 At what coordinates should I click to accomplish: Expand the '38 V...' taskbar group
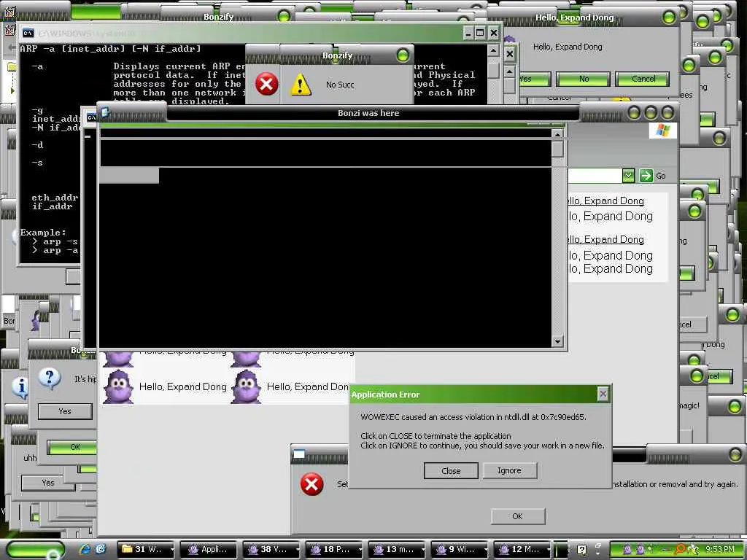tap(271, 550)
